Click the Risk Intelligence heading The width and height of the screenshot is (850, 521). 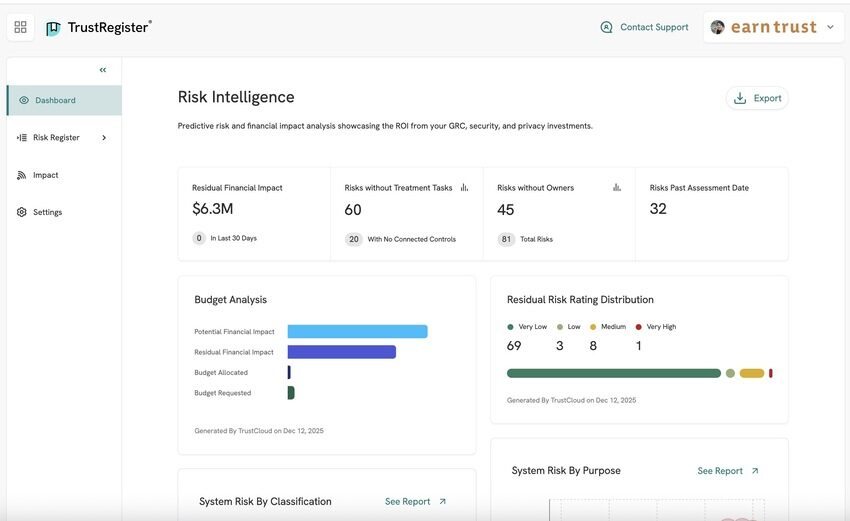coord(236,97)
